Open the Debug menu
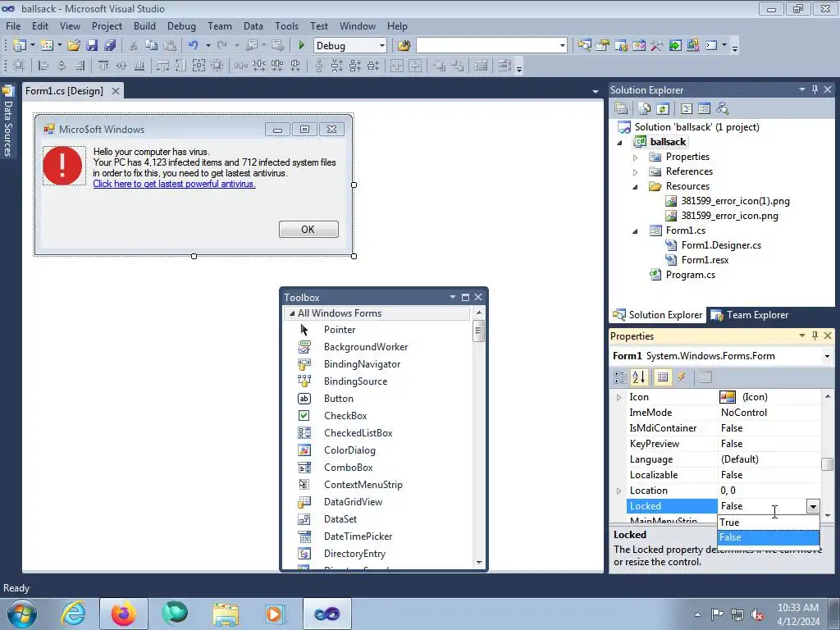Image resolution: width=840 pixels, height=630 pixels. pyautogui.click(x=181, y=25)
